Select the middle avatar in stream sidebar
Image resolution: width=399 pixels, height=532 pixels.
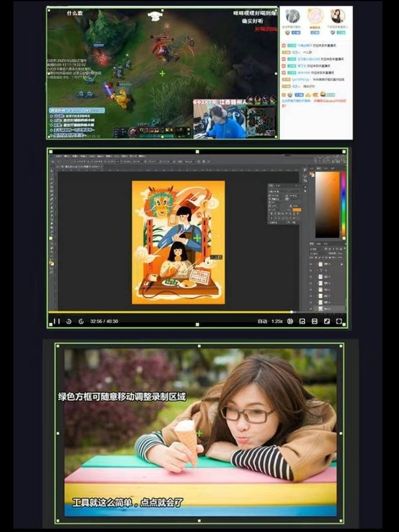coord(315,16)
